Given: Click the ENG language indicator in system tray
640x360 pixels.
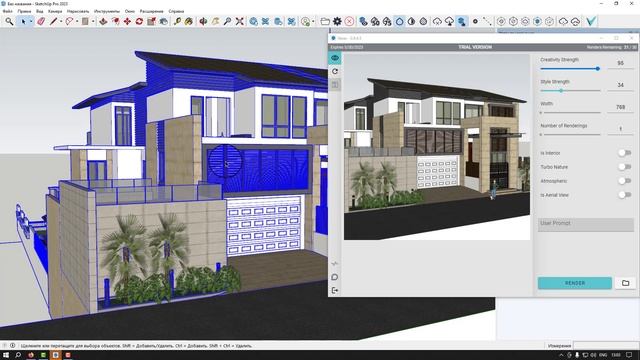Looking at the screenshot, I should pyautogui.click(x=603, y=355).
